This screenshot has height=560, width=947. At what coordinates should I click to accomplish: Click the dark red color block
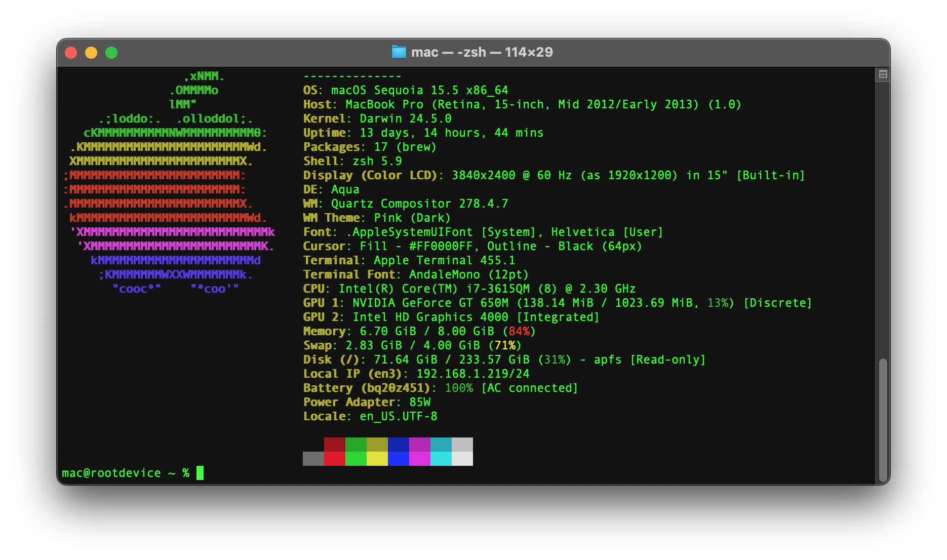point(335,445)
